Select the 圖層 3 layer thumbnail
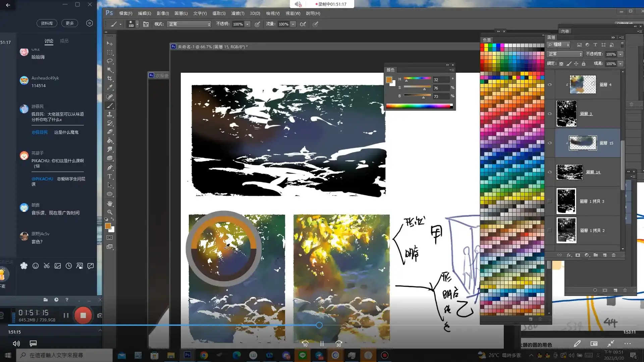 pos(566,114)
